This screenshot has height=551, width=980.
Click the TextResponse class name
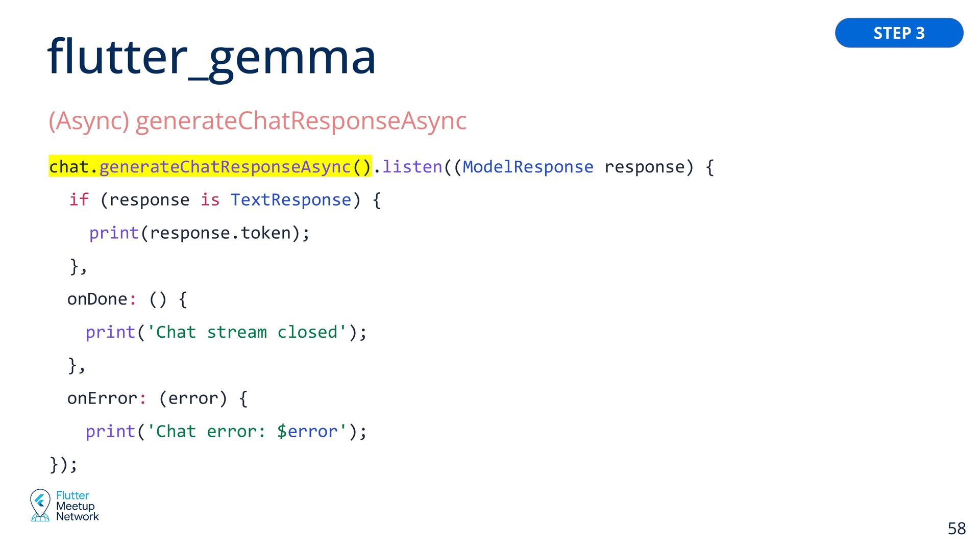[291, 199]
